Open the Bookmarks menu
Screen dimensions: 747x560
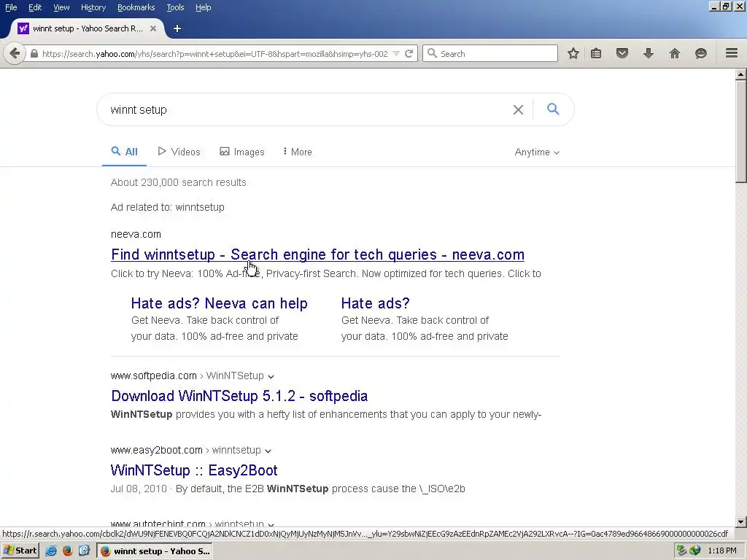point(136,7)
